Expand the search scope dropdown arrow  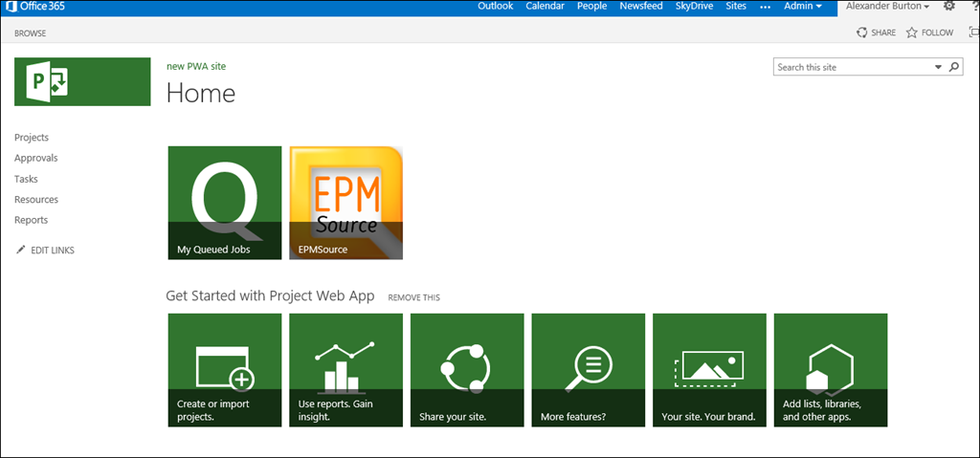coord(938,67)
